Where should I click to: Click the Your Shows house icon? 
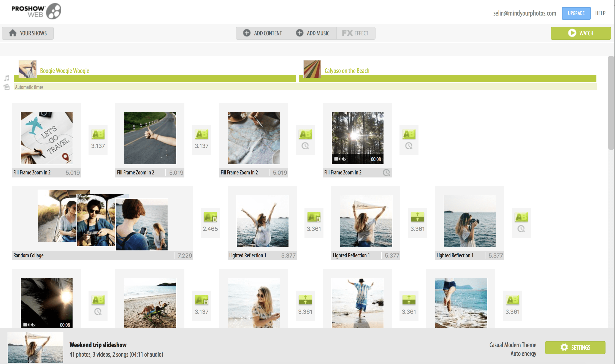(12, 33)
